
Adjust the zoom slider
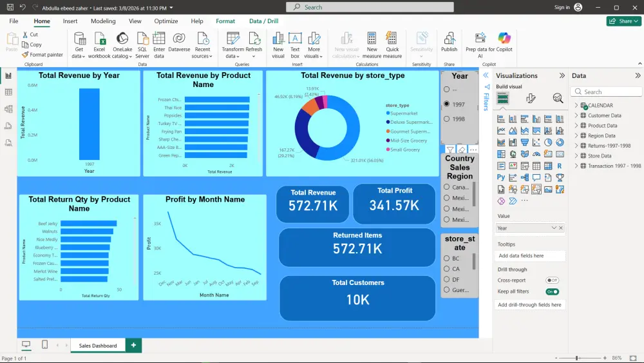pos(578,358)
